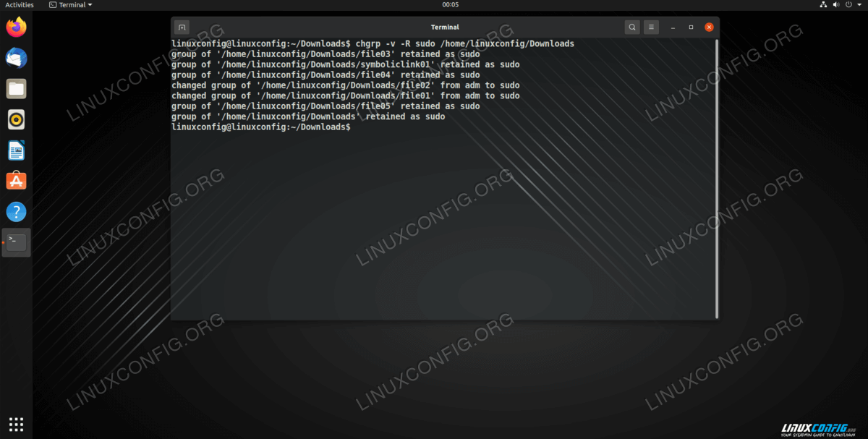The image size is (868, 439).
Task: Open Ubuntu Software store icon
Action: point(16,181)
